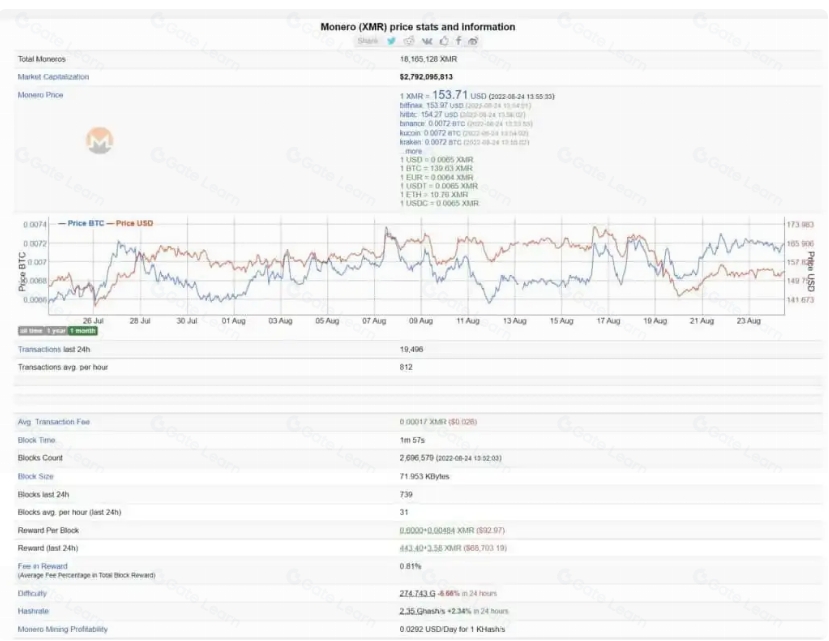This screenshot has width=829, height=641.
Task: Select the 812 transactions per hour value
Action: [406, 367]
